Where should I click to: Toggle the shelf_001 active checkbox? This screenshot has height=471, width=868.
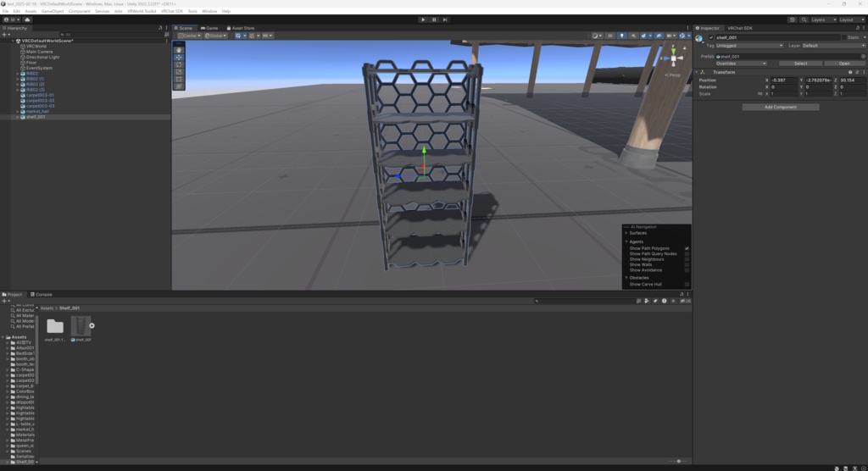tap(711, 37)
